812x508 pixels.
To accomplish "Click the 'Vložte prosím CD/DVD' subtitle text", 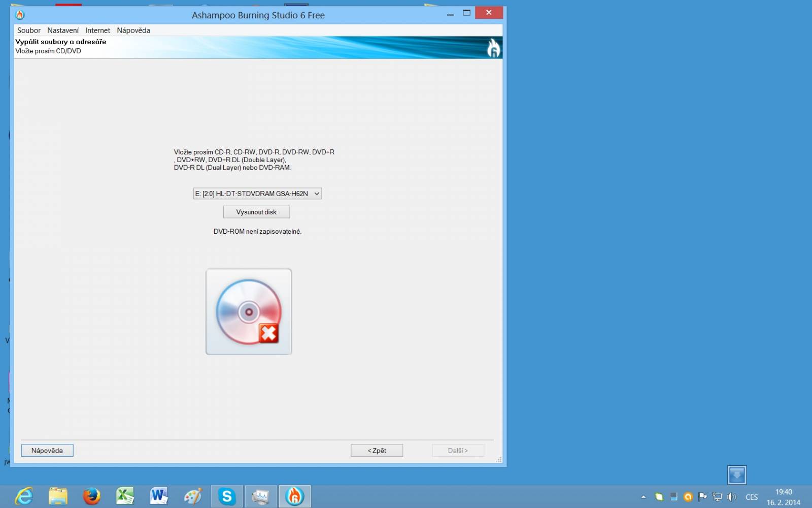I will tap(48, 51).
